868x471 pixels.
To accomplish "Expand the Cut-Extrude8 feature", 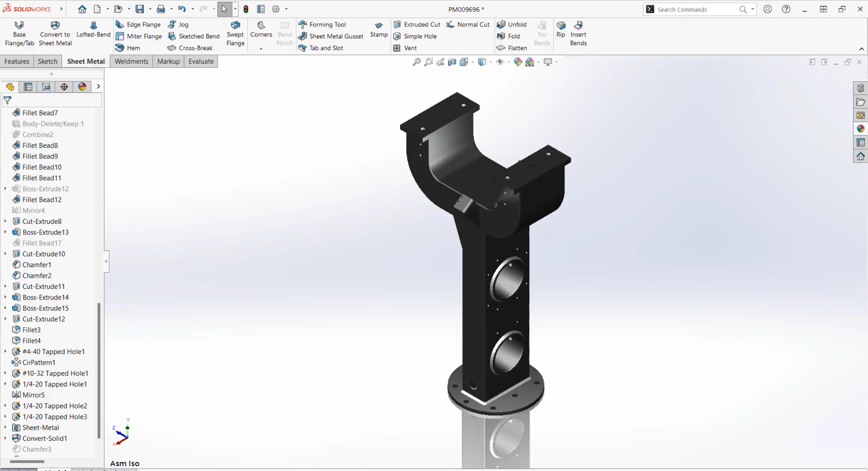I will click(x=5, y=221).
